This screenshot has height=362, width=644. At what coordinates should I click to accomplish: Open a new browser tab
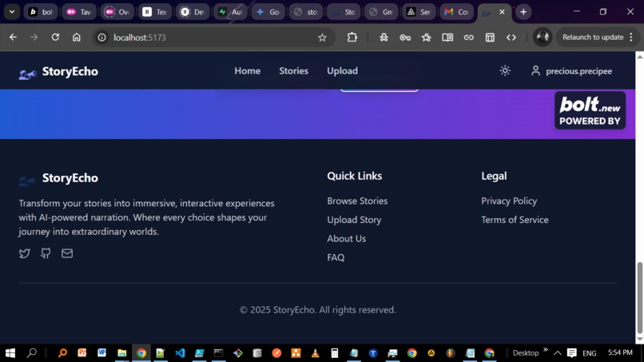point(523,12)
